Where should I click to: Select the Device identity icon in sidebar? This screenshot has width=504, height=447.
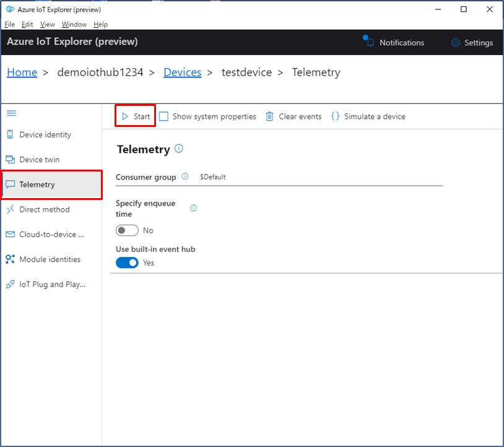coord(11,134)
